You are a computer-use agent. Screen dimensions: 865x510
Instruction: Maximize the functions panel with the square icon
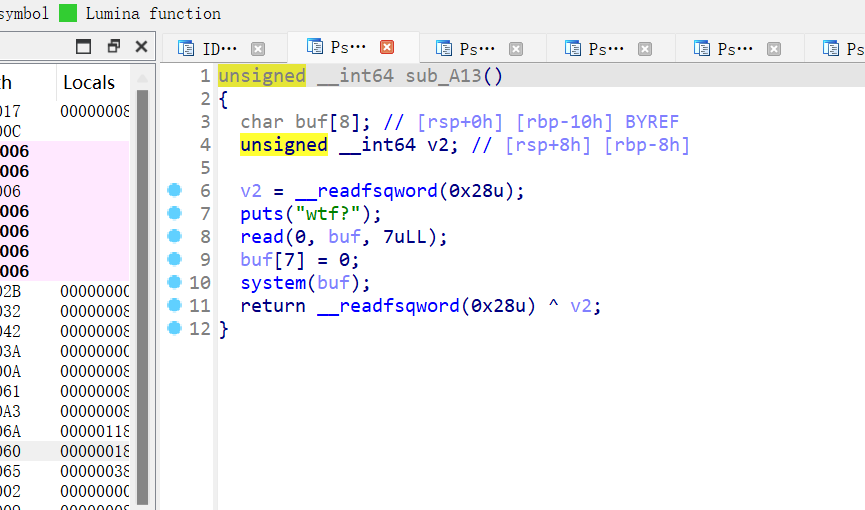[84, 46]
